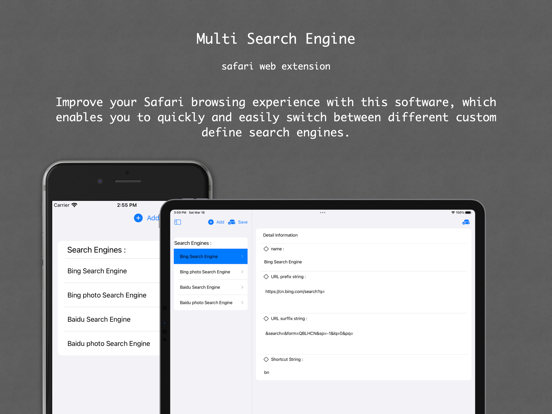552x414 pixels.
Task: Tap the blue plus icon on iPhone
Action: 138,218
